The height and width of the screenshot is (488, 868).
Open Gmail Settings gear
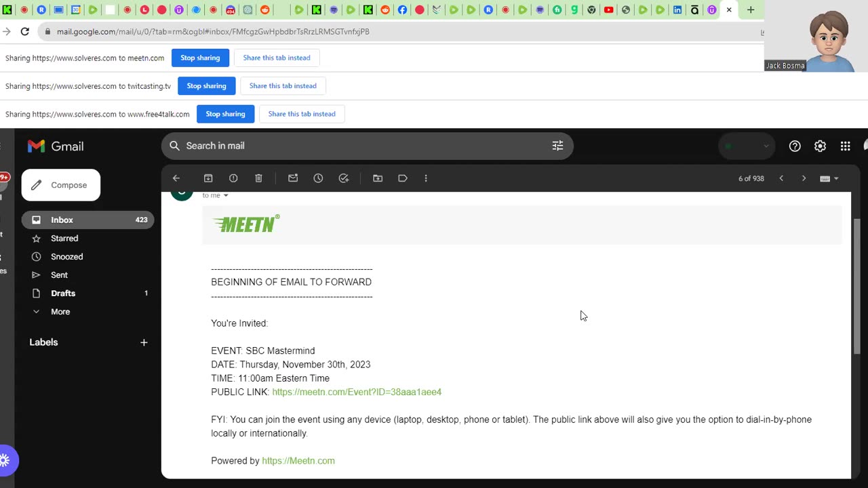[x=820, y=146]
